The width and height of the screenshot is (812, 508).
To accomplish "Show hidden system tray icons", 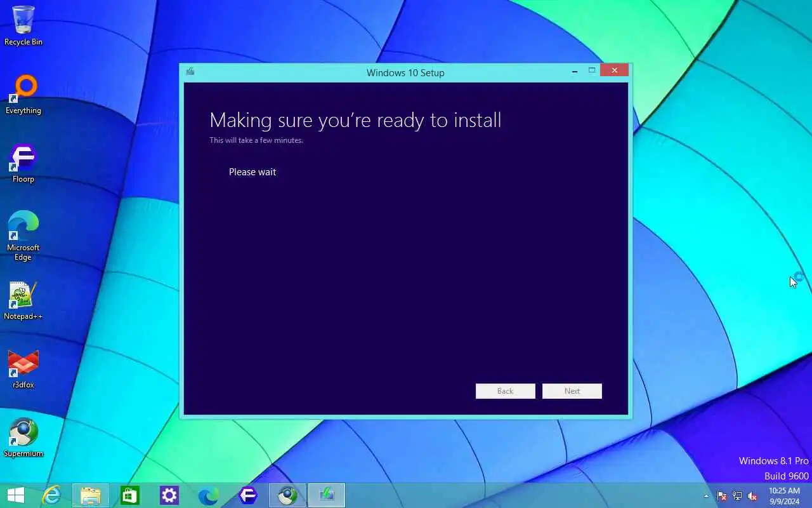I will click(x=706, y=496).
